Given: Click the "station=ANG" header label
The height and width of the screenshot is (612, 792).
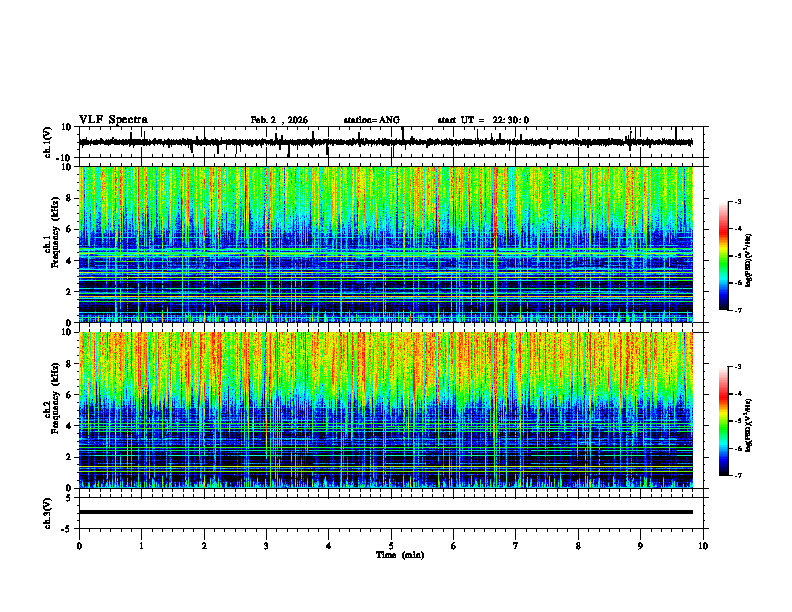Looking at the screenshot, I should [x=372, y=120].
